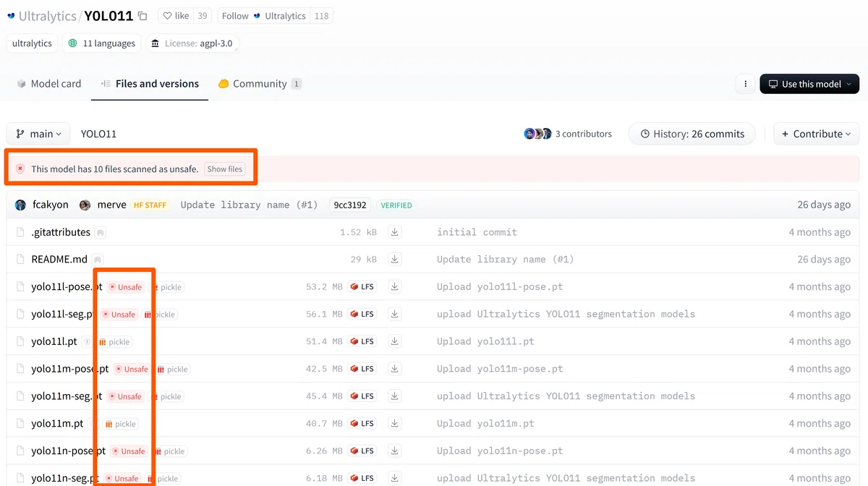
Task: Click the like count 39
Action: (x=203, y=16)
